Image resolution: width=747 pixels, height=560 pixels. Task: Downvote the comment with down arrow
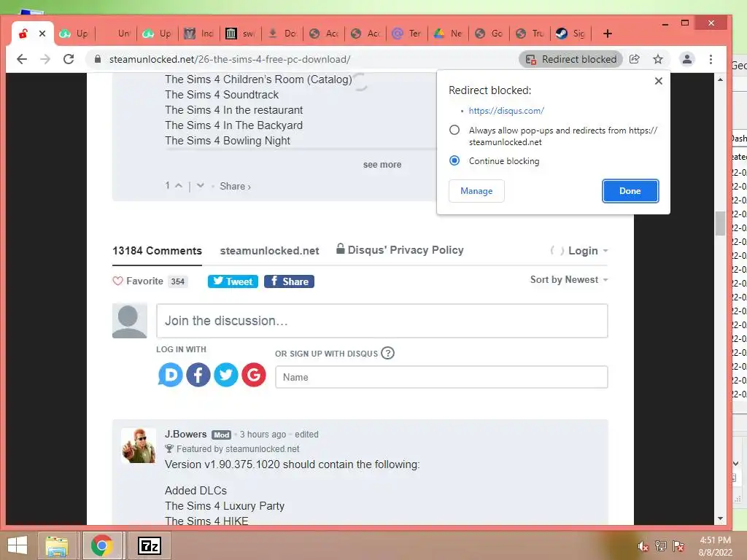(x=201, y=186)
